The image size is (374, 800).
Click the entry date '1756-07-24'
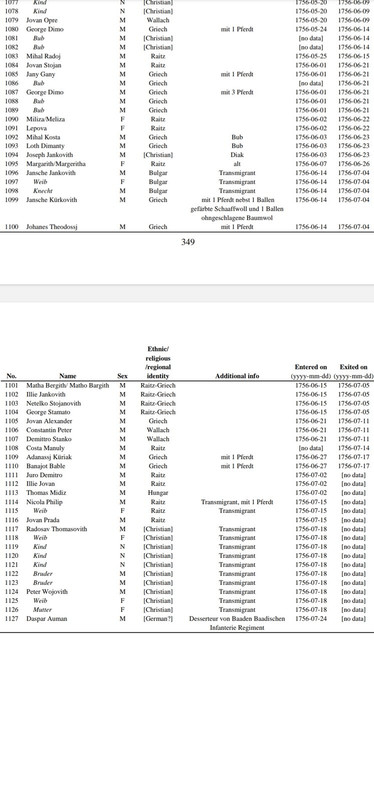tap(311, 619)
